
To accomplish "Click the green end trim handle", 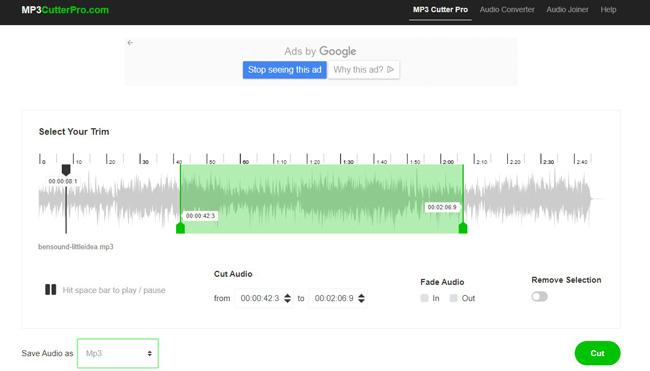I will tap(463, 228).
